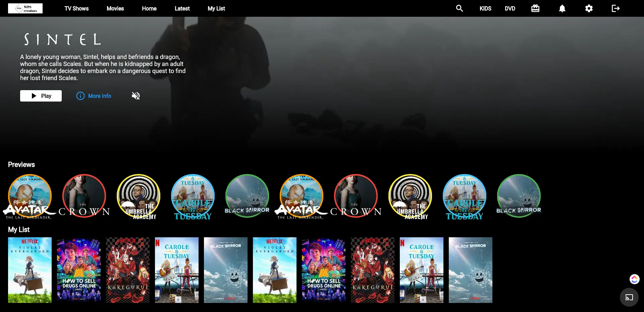Open the TV Shows menu
This screenshot has width=644, height=312.
[76, 8]
